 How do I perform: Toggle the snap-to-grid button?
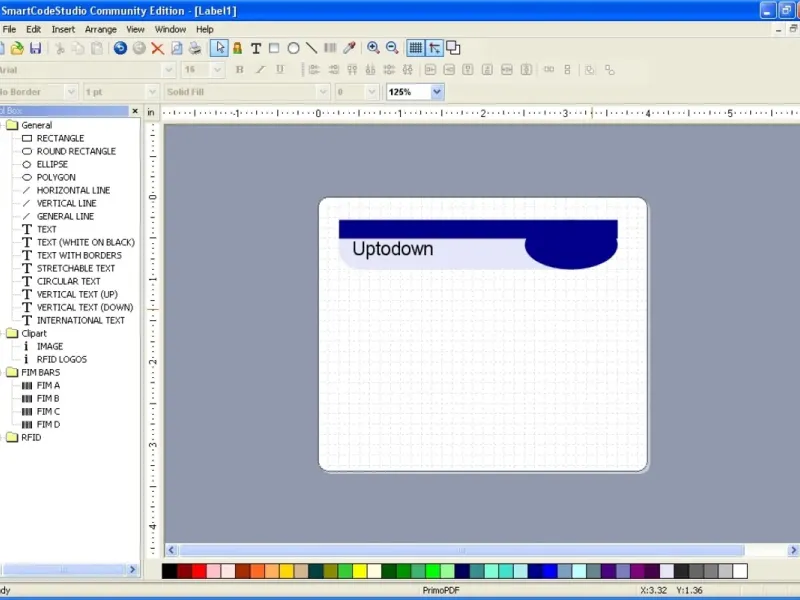pos(435,48)
